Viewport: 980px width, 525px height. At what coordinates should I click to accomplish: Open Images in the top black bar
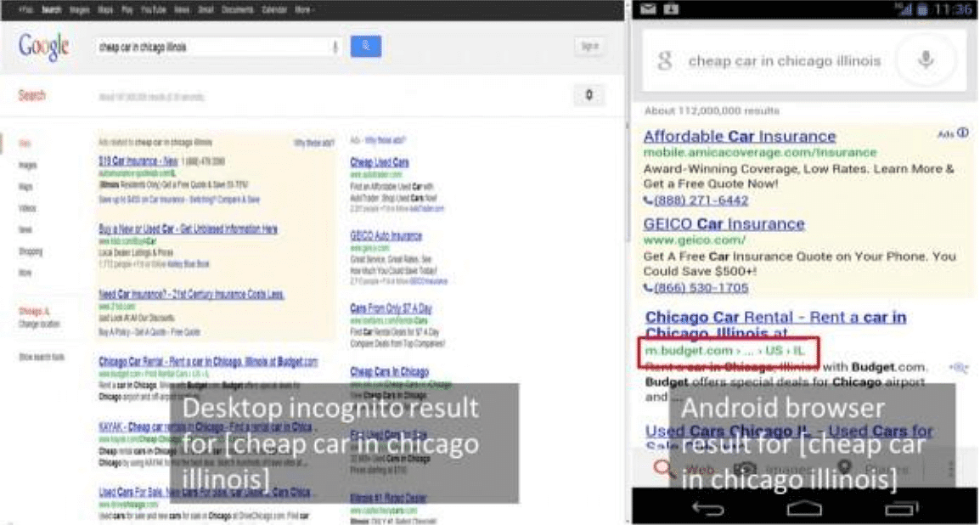[80, 10]
